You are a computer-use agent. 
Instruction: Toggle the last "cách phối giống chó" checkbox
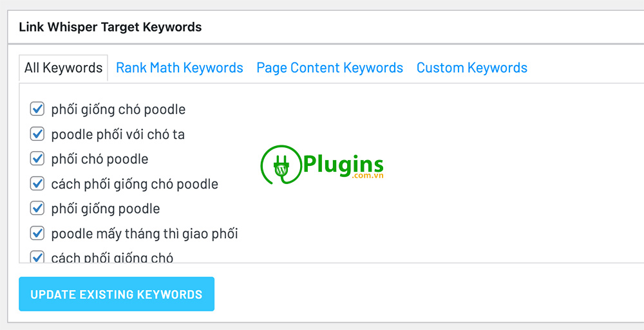[x=37, y=257]
